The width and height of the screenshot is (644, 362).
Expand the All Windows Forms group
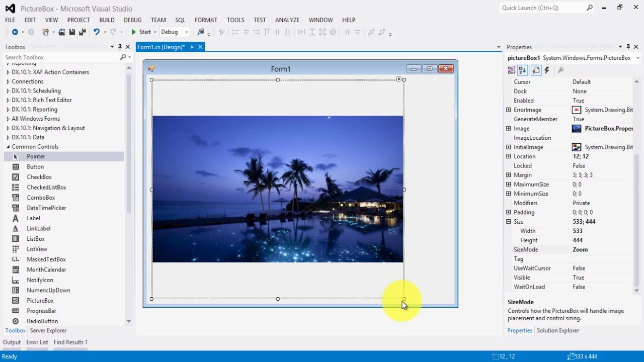[8, 119]
